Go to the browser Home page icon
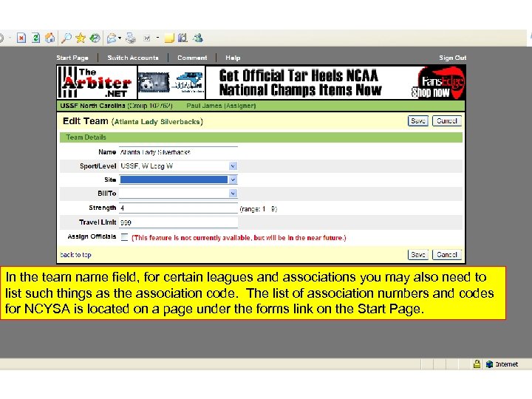Viewport: 532px width, 399px height. tap(50, 38)
